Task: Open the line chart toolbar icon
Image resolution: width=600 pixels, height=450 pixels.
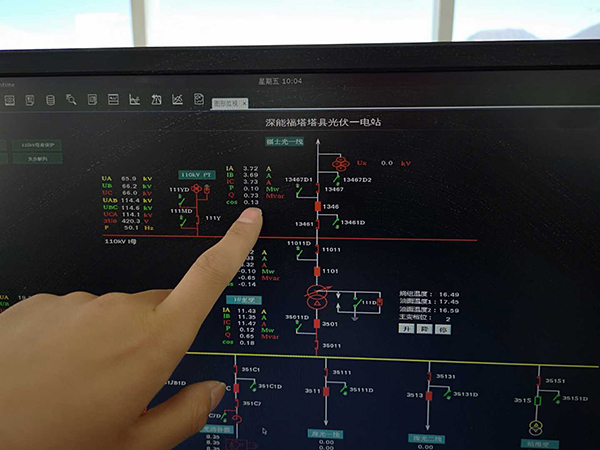Action: [134, 99]
